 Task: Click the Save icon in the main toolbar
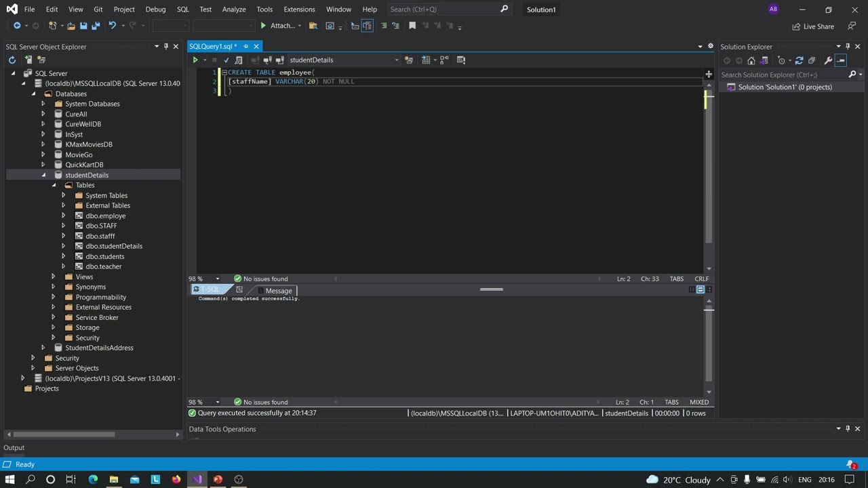point(83,26)
